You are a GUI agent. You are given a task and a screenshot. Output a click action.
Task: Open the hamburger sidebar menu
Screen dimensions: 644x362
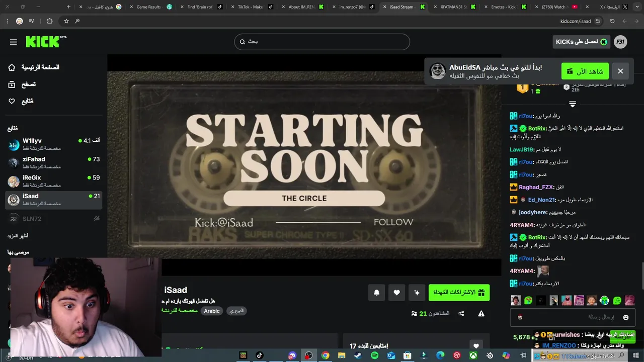pyautogui.click(x=14, y=42)
